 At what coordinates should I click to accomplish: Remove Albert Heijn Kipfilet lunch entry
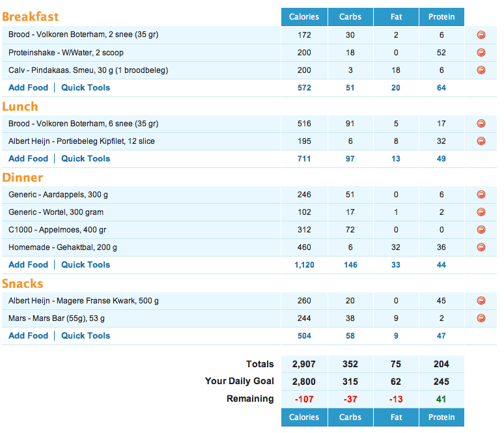click(x=481, y=141)
